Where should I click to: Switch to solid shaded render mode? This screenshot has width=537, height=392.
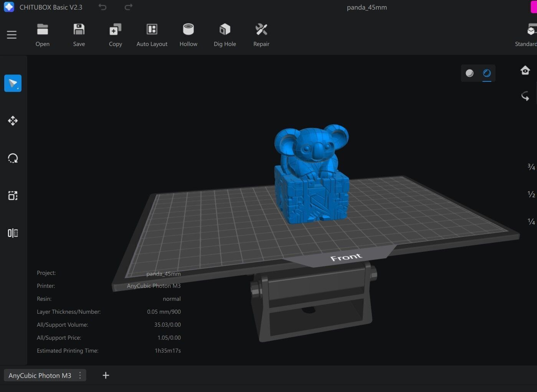click(x=469, y=73)
